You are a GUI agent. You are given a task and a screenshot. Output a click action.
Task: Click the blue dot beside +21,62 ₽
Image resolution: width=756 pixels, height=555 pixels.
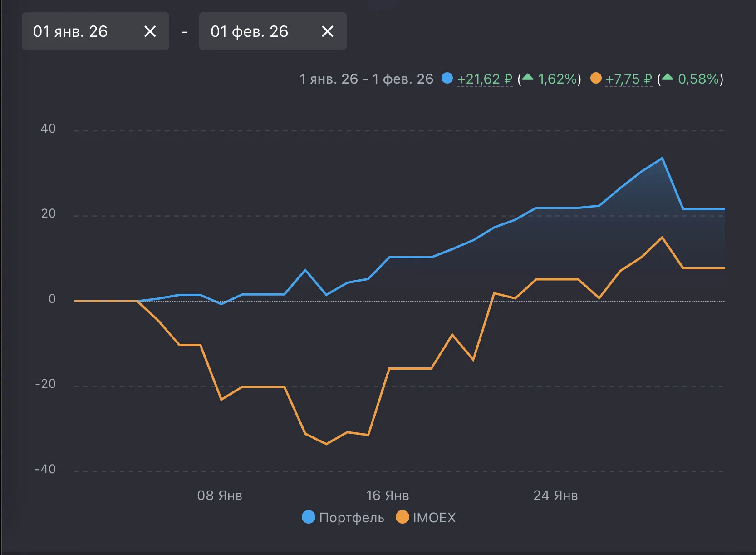coord(447,78)
